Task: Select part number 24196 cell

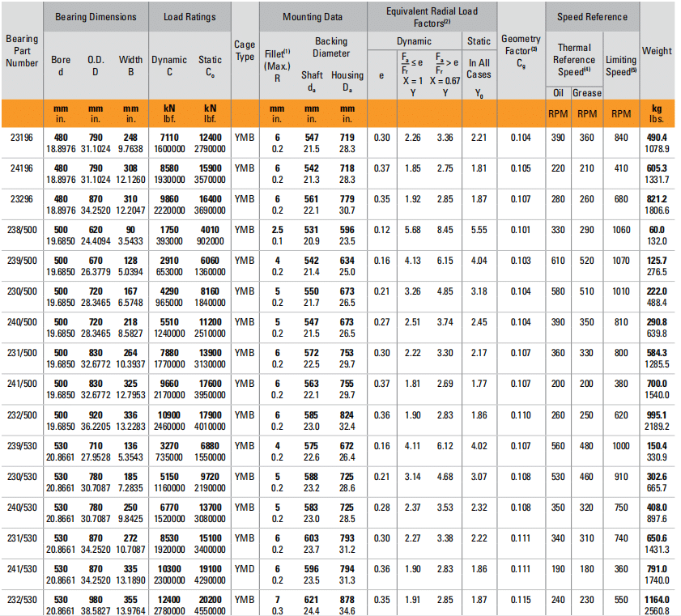Action: pyautogui.click(x=22, y=168)
